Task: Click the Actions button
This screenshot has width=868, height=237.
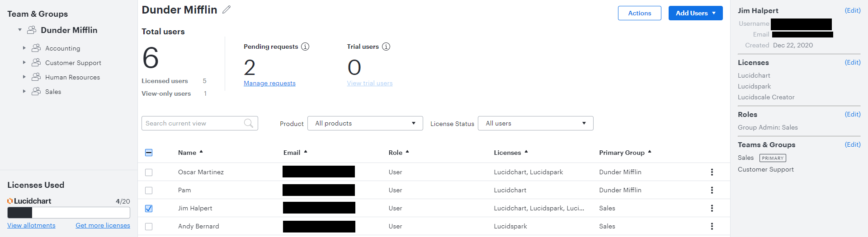Action: pos(640,13)
